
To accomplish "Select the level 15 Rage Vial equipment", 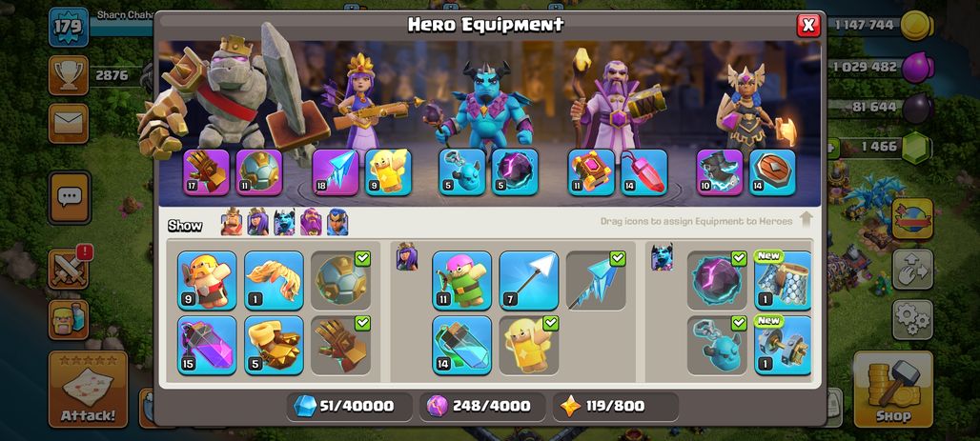I will 207,345.
